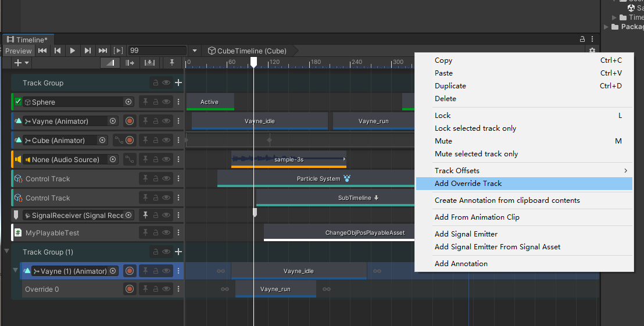
Task: Click the marker pin icon on SignalReceiver track
Action: pos(145,216)
